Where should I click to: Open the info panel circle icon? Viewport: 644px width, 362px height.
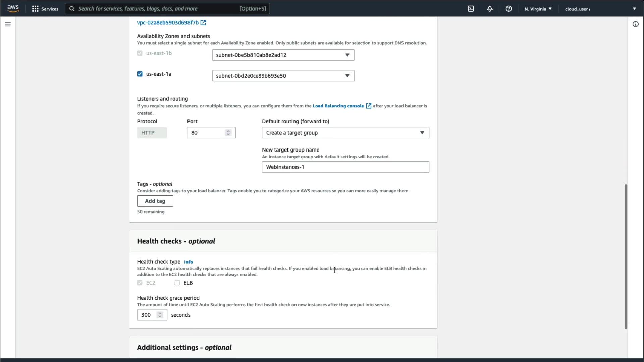click(x=635, y=24)
